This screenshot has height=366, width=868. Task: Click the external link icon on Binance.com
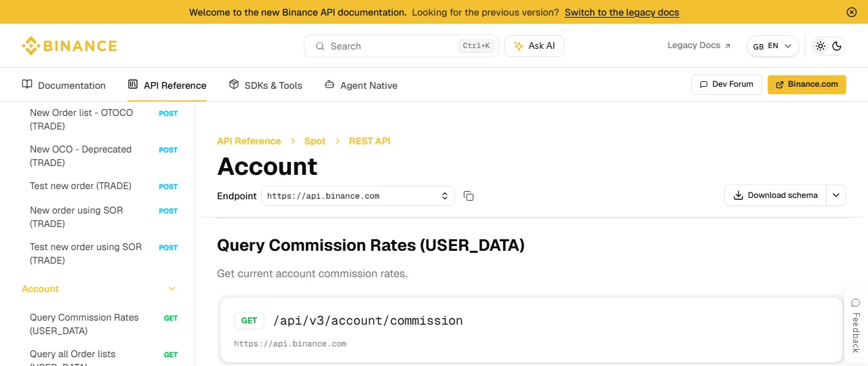781,85
